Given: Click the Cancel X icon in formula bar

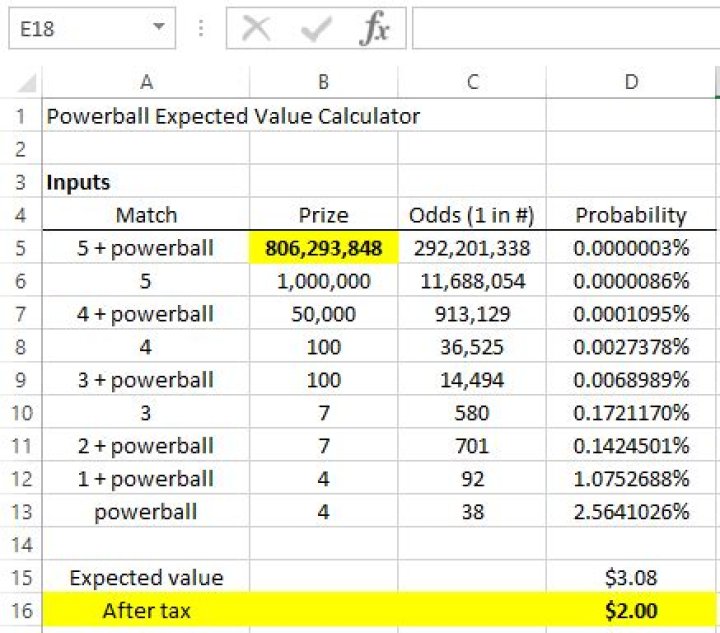Looking at the screenshot, I should click(x=256, y=28).
